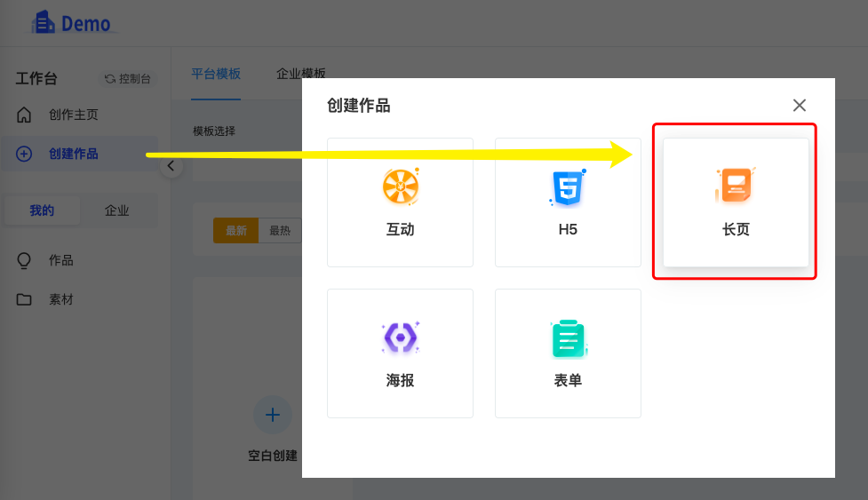
Task: Click the purple 海报 icon
Action: [x=401, y=337]
